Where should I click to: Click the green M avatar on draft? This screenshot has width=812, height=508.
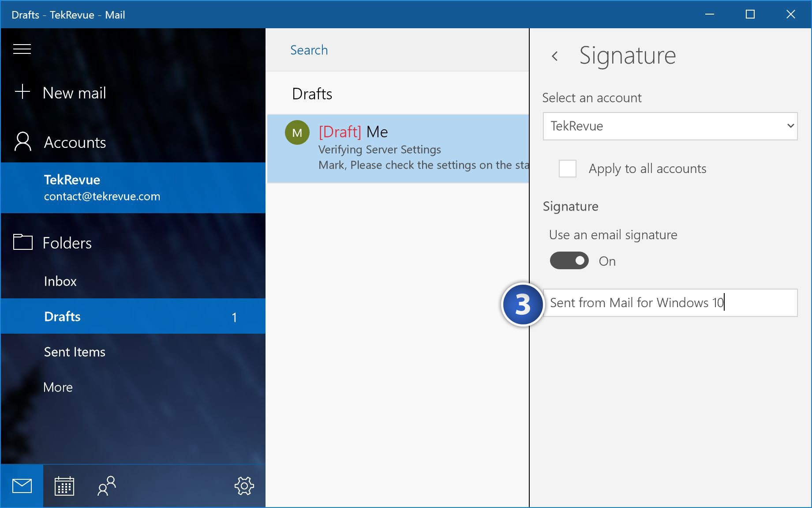[x=297, y=132]
